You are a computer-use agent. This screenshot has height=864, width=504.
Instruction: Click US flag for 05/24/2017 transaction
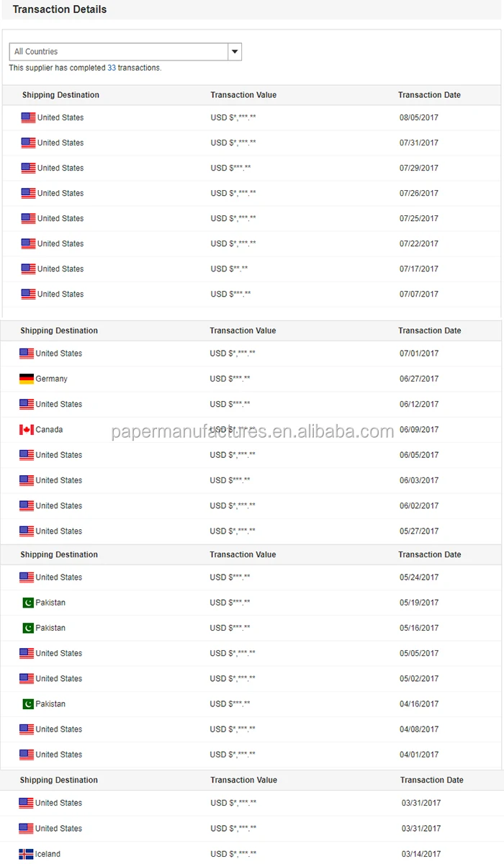(x=27, y=577)
